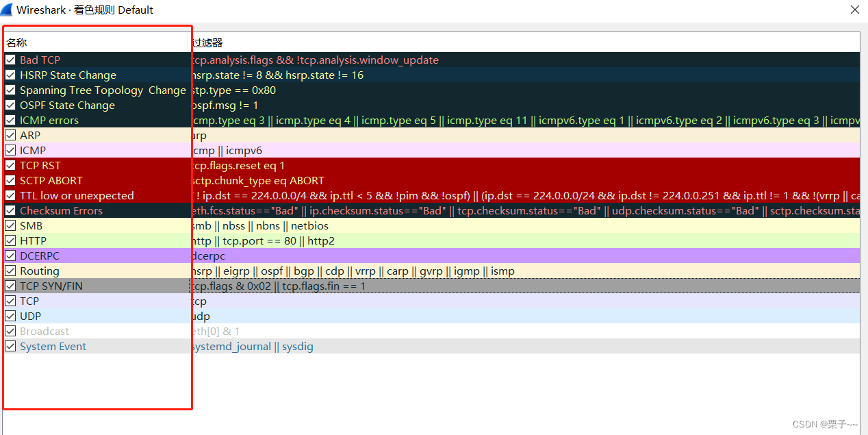Select Spanning Tree Topology Change name

(103, 90)
